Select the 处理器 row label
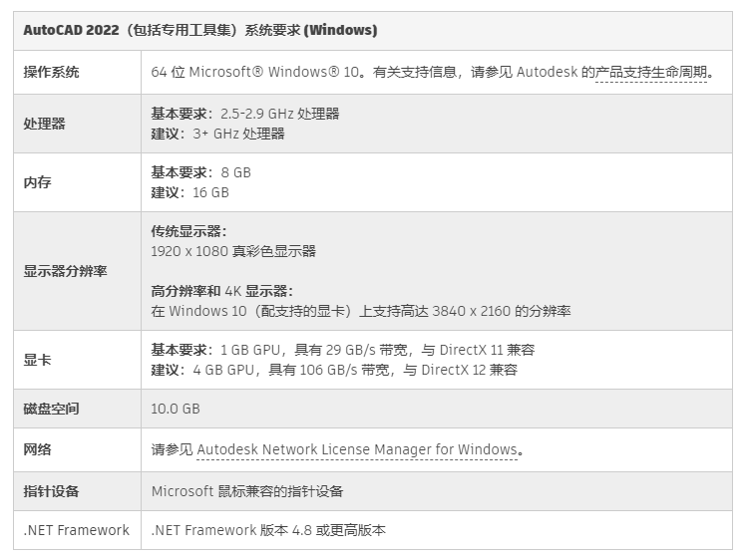The width and height of the screenshot is (744, 560). pos(44,124)
